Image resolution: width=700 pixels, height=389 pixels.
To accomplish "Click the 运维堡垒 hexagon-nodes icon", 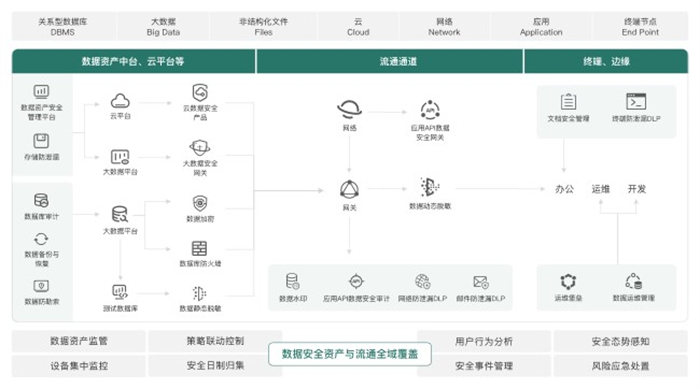I will pyautogui.click(x=568, y=282).
